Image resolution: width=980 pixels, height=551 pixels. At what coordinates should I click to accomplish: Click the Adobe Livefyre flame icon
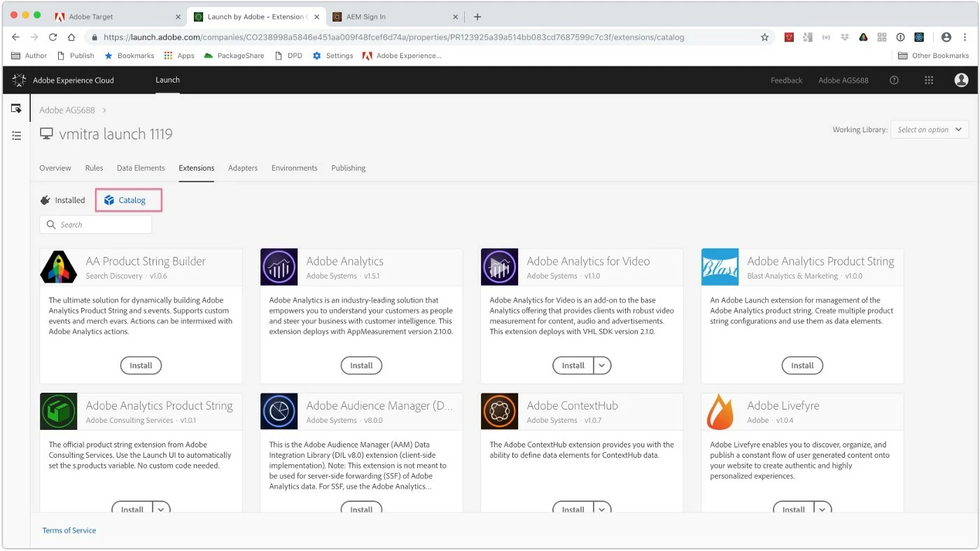[720, 411]
